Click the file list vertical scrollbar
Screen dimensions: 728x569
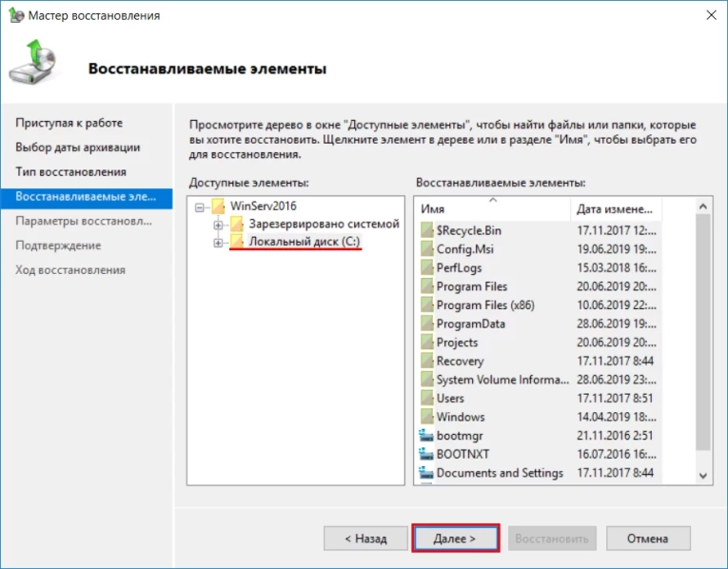(x=703, y=333)
